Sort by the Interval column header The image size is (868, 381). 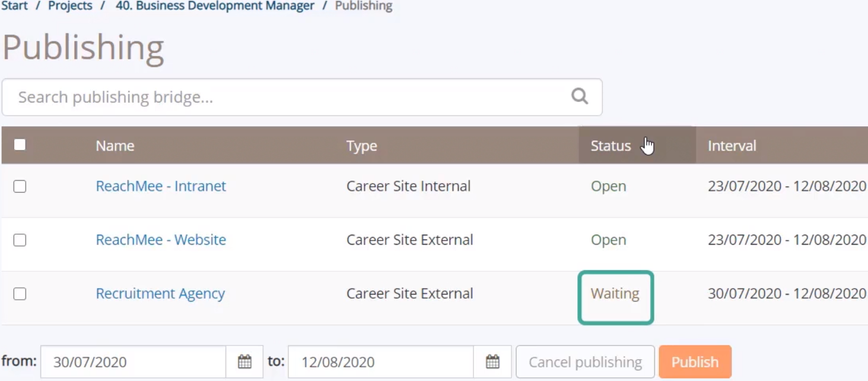click(732, 146)
